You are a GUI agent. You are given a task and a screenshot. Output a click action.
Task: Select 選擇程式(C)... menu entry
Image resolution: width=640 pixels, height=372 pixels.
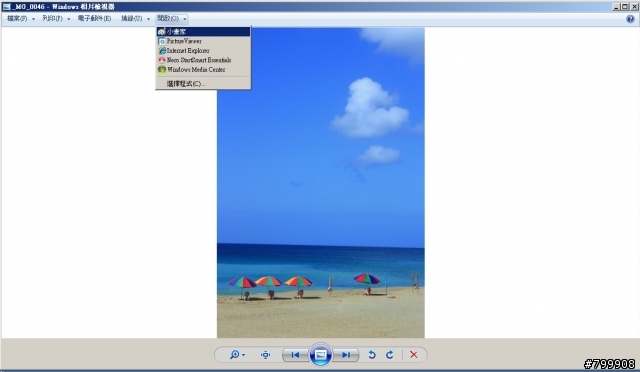(203, 84)
